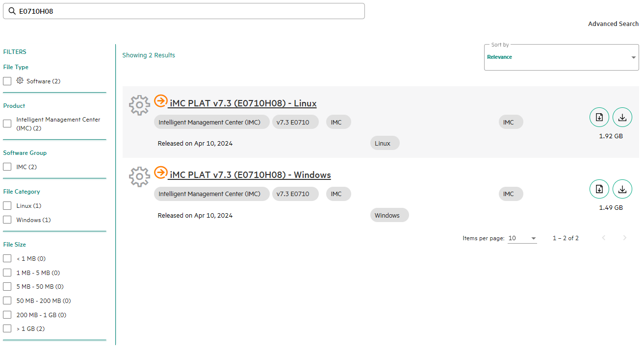Click the FILTERS heading
The width and height of the screenshot is (644, 350).
click(15, 52)
